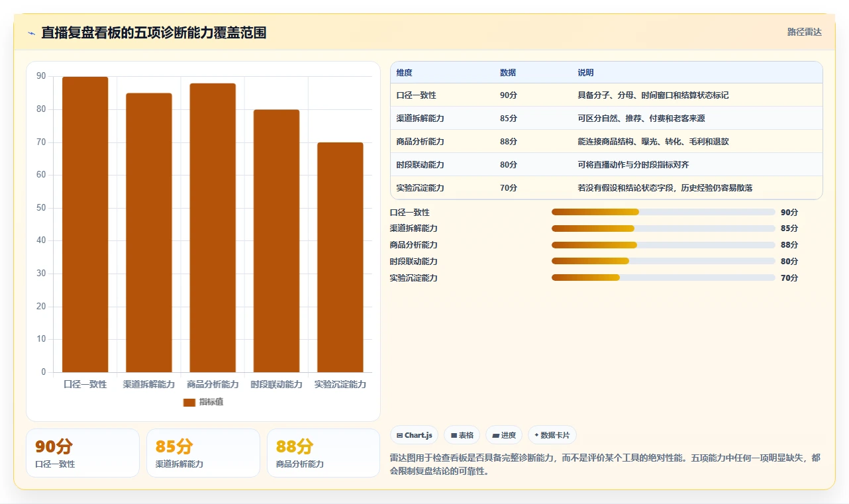Click the 口径一致性 progress bar
The width and height of the screenshot is (849, 504).
pos(663,212)
